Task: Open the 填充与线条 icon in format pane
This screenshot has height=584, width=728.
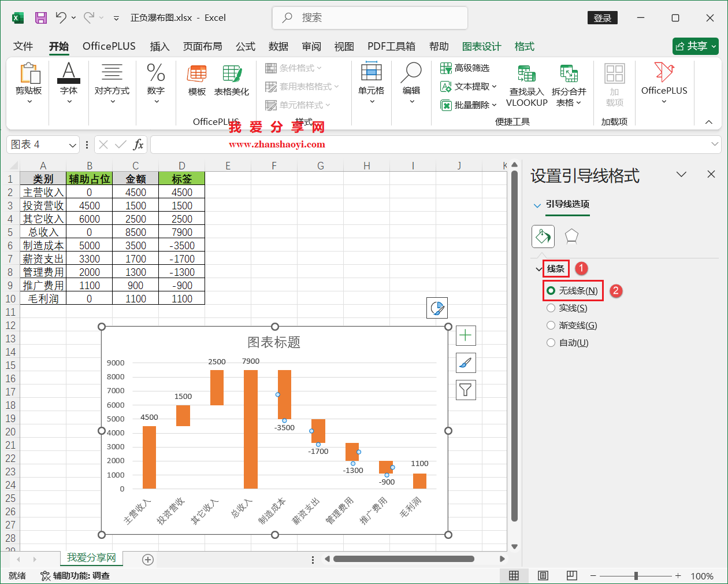Action: [543, 237]
